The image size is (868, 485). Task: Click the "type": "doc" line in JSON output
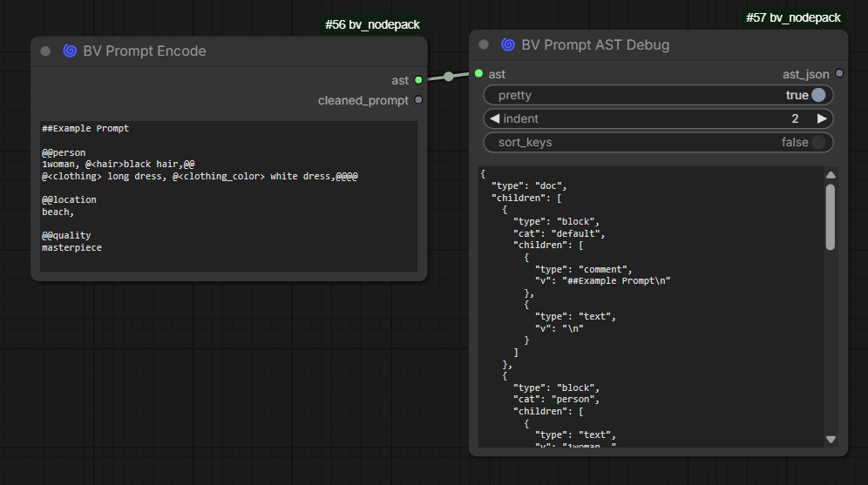click(529, 185)
